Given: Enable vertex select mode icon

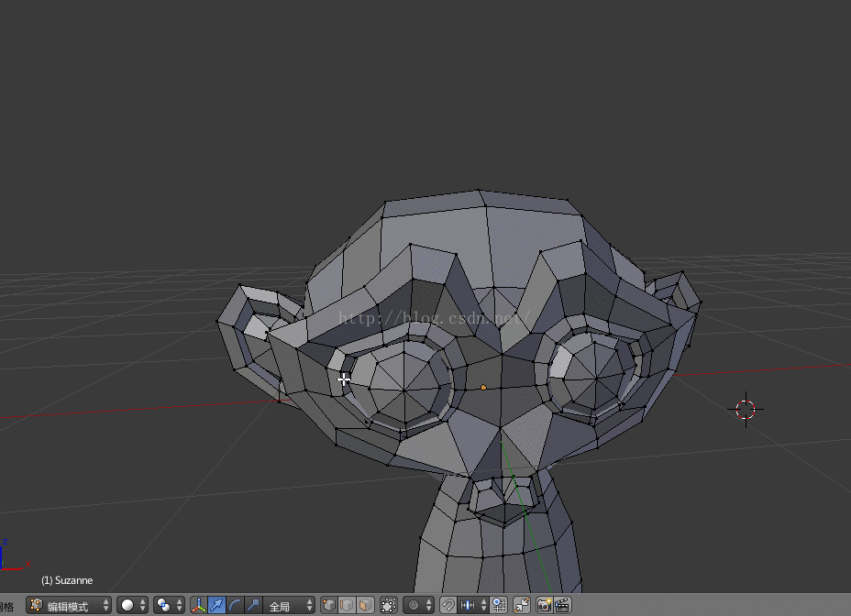Looking at the screenshot, I should [329, 605].
